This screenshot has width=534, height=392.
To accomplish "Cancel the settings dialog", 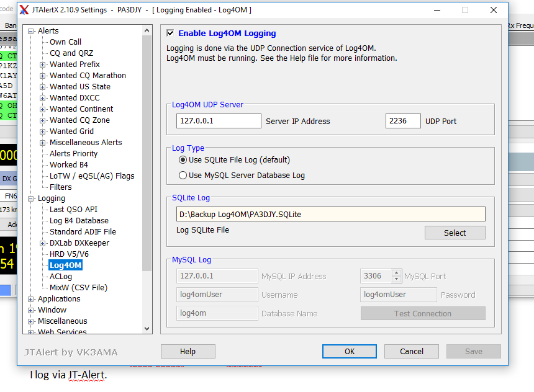I will 412,352.
